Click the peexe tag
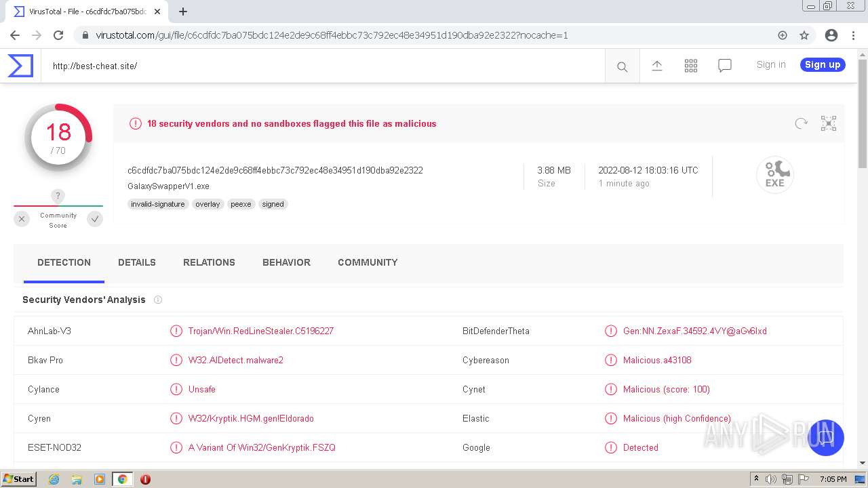The height and width of the screenshot is (488, 868). pos(241,204)
